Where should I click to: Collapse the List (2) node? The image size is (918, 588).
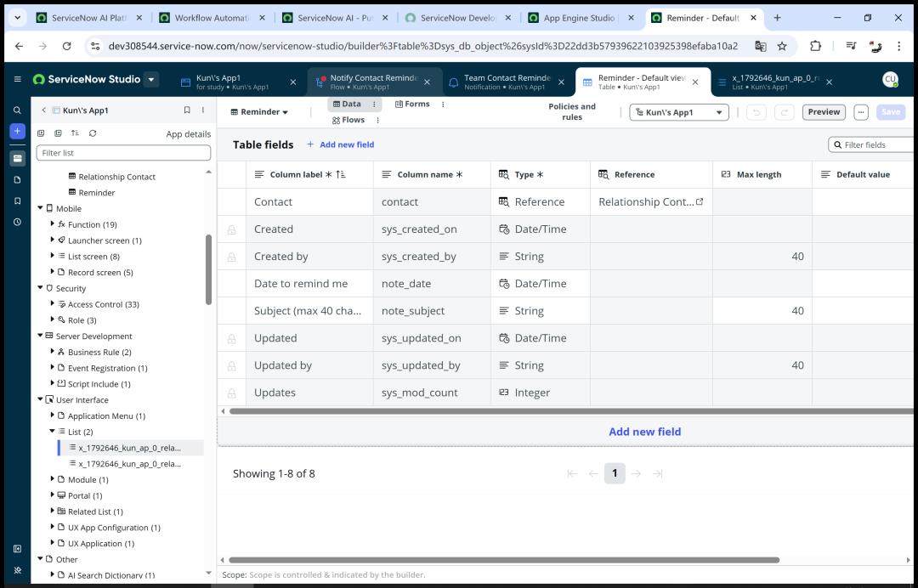52,431
